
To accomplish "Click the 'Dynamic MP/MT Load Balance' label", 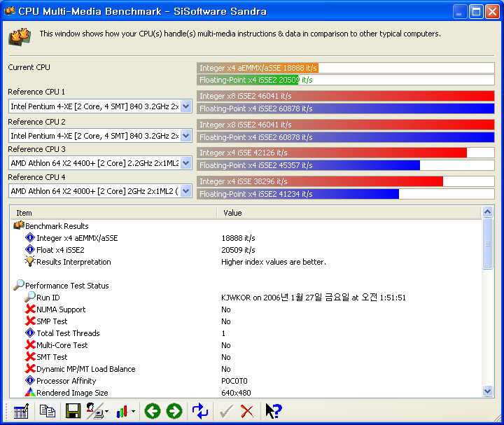I will pos(86,369).
